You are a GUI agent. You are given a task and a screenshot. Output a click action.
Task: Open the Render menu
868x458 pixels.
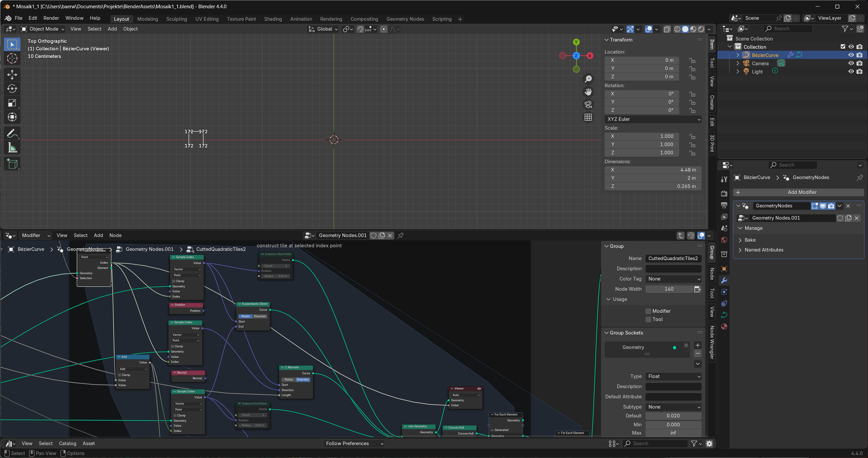click(x=51, y=18)
